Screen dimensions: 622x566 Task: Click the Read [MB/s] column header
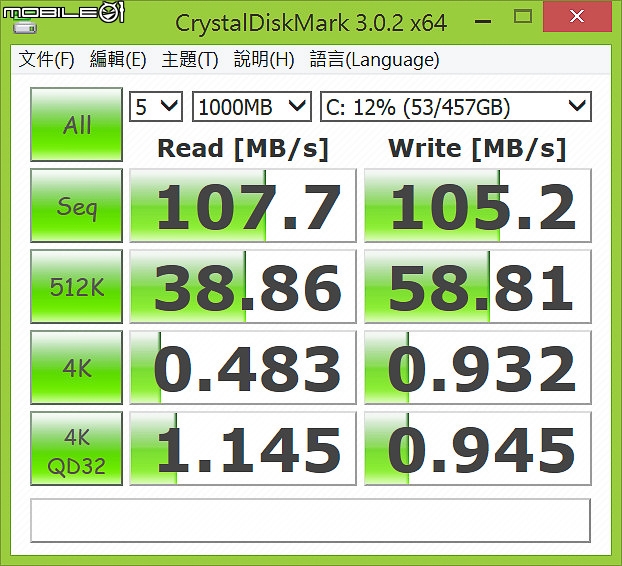tap(243, 149)
